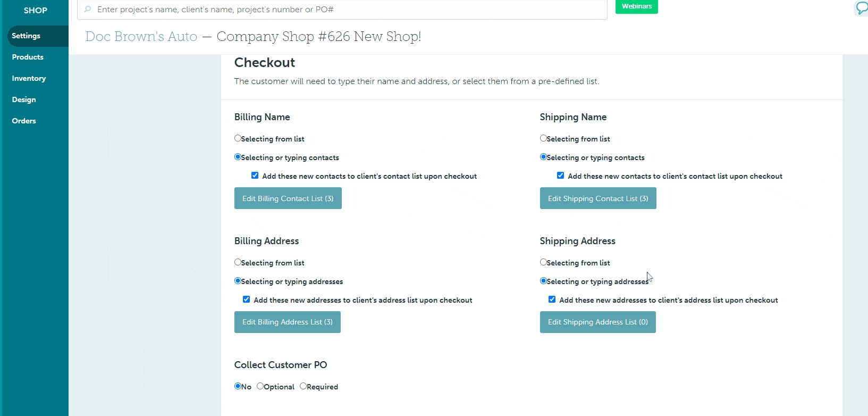Click Edit Shipping Address List button
This screenshot has width=868, height=416.
[x=597, y=322]
